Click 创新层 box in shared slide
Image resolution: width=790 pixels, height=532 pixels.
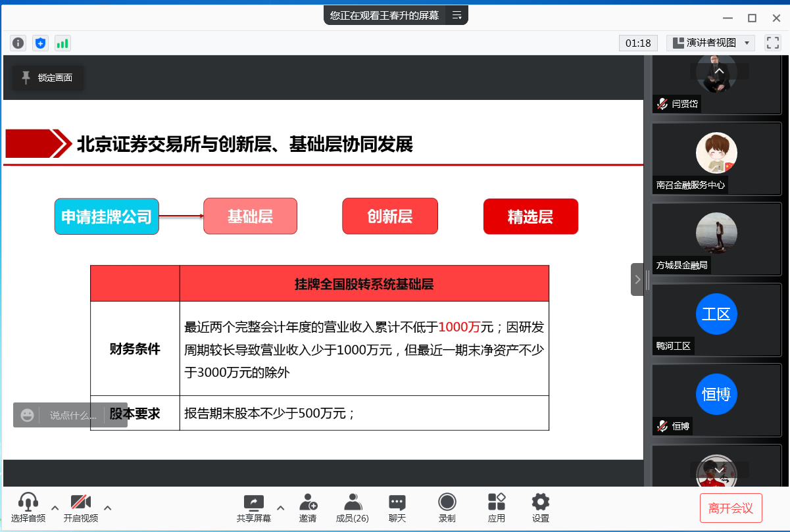point(390,216)
